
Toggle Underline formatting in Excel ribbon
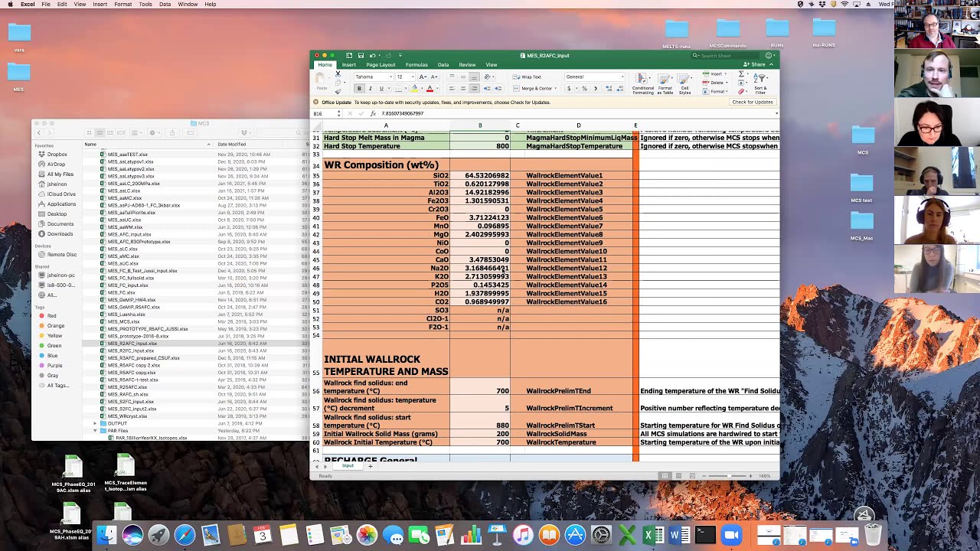pos(381,89)
